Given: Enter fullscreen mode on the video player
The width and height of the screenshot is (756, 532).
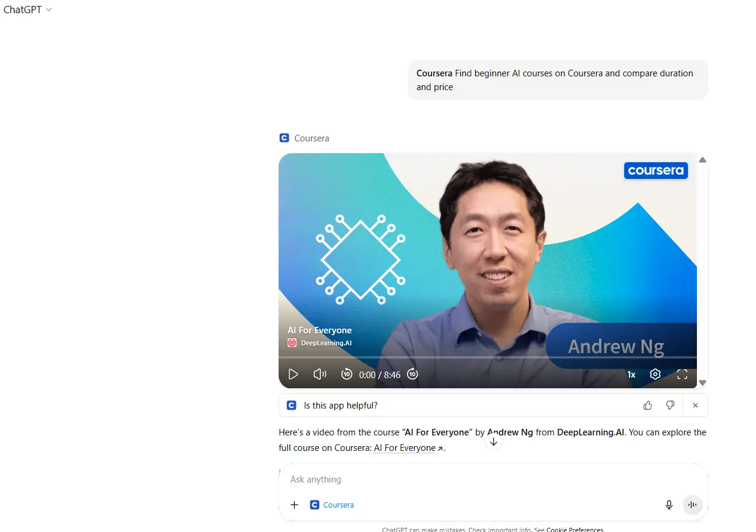Looking at the screenshot, I should tap(682, 374).
